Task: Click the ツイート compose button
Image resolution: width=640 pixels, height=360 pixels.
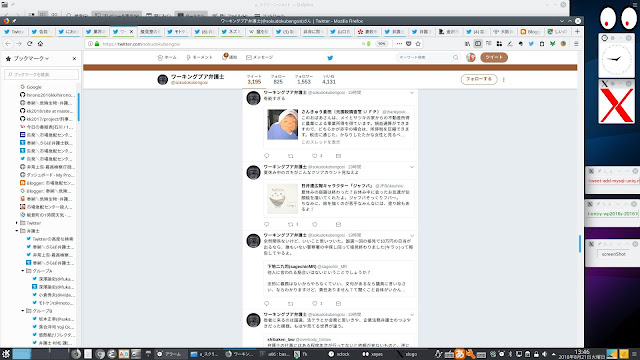Action: pos(494,58)
